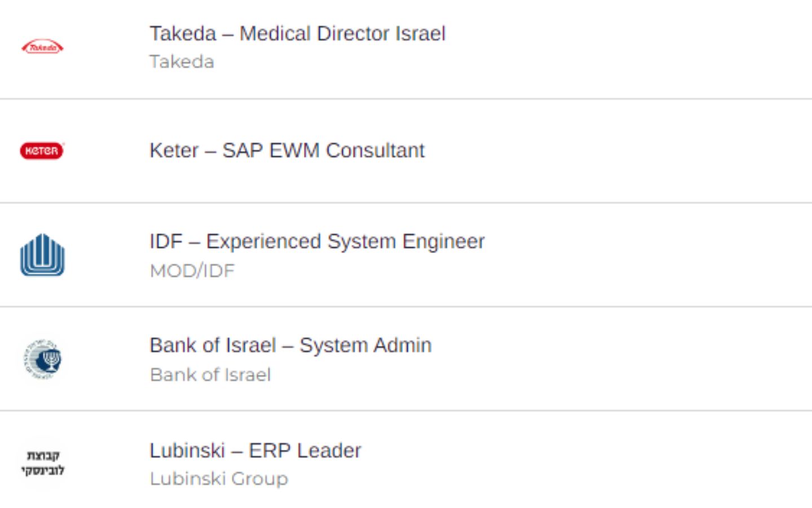Click the Lubinski Group Hebrew logo
The width and height of the screenshot is (812, 508).
point(42,463)
